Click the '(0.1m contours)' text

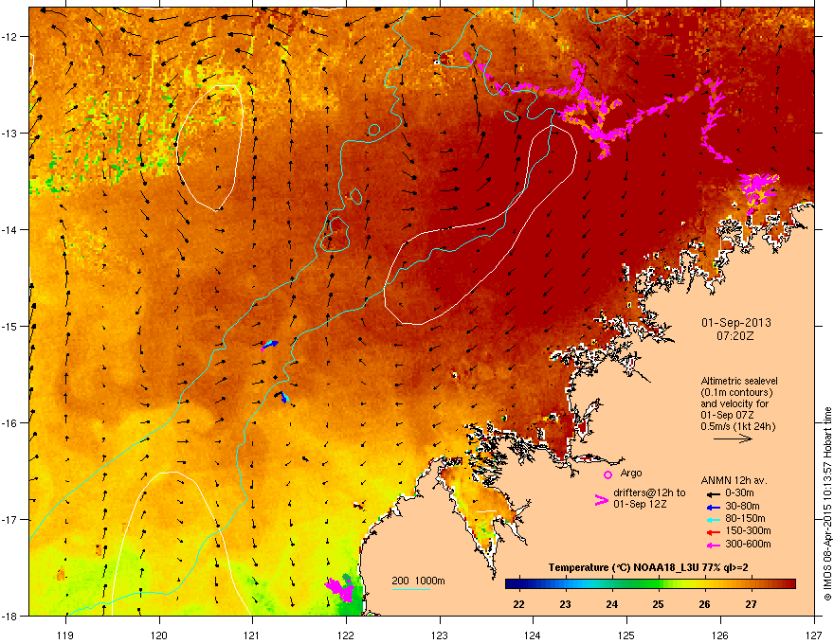click(736, 393)
